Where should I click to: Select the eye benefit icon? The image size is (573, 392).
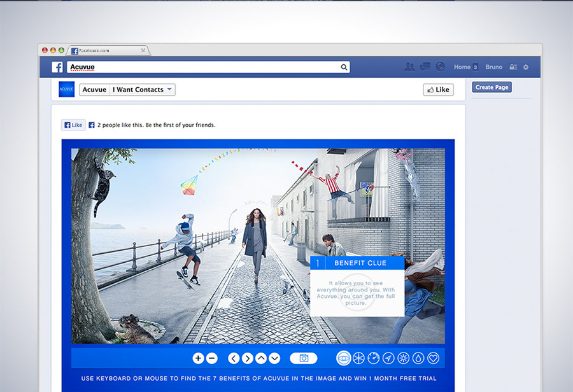tap(344, 358)
